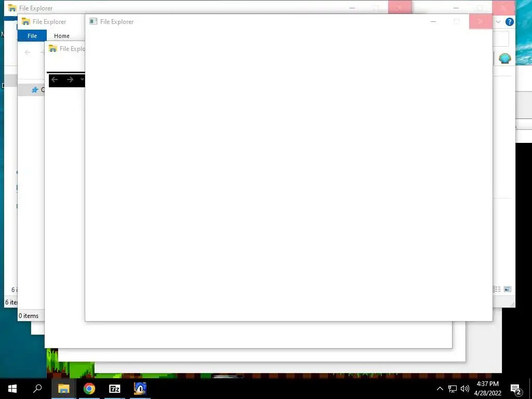Close the rear window left of the rightmost window
532x399 pixels.
tap(400, 7)
